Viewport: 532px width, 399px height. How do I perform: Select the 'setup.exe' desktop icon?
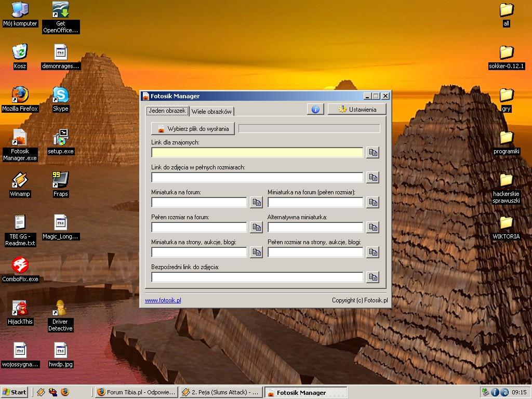coord(61,142)
